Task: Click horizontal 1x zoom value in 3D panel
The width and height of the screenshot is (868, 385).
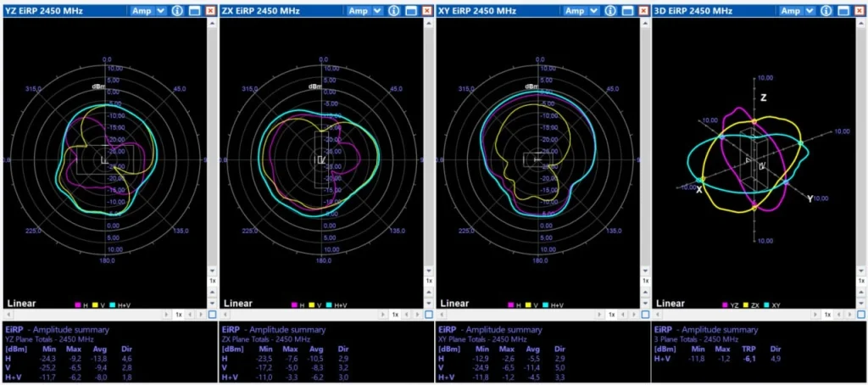Action: [x=827, y=315]
